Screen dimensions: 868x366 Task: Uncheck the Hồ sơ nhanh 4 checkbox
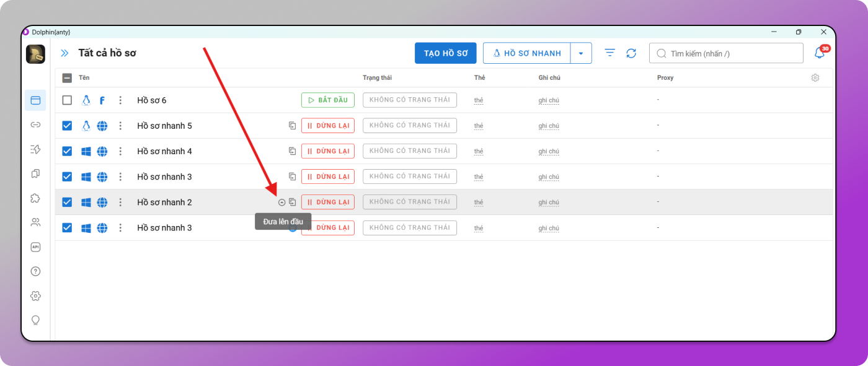click(x=68, y=151)
